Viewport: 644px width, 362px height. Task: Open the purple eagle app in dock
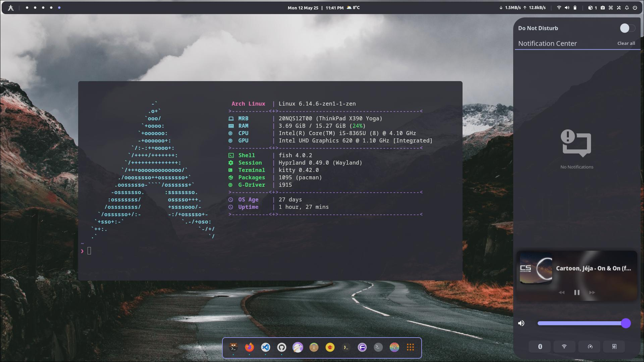[298, 347]
